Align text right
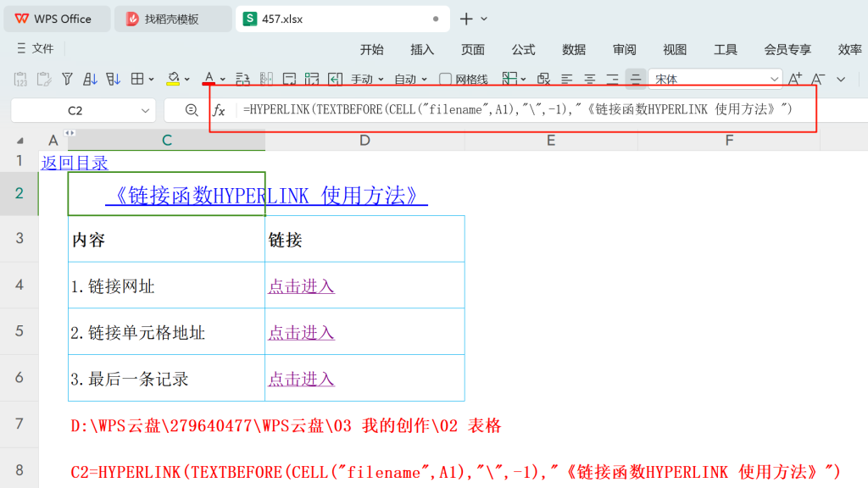Image resolution: width=868 pixels, height=488 pixels. click(x=612, y=79)
